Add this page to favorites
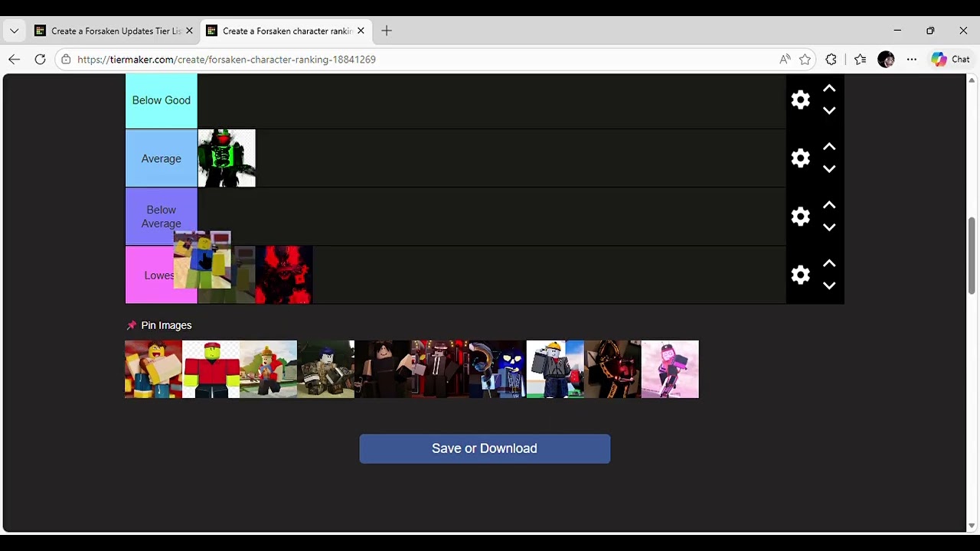Viewport: 980px width, 551px height. (805, 59)
